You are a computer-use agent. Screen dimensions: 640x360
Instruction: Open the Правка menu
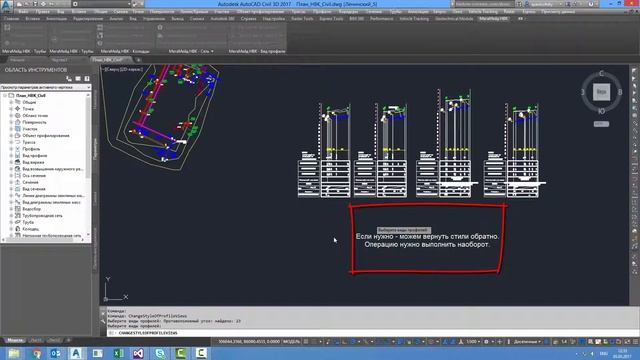pos(42,12)
